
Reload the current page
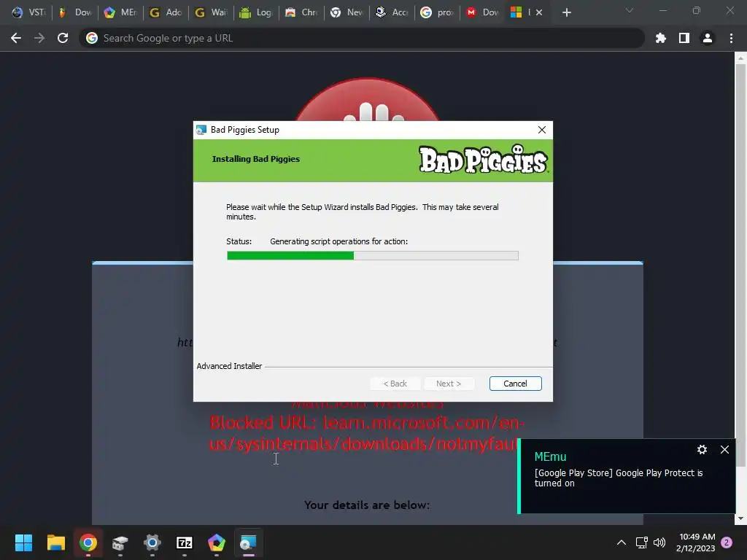63,38
